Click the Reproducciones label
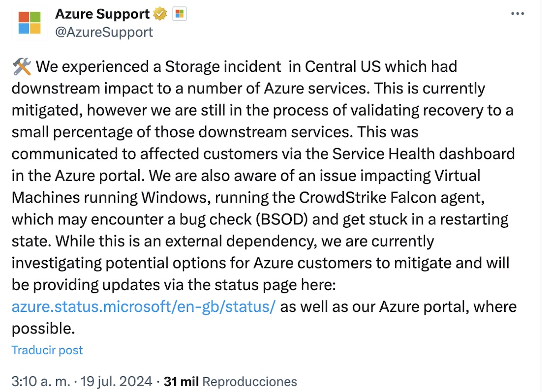This screenshot has height=392, width=551. [x=250, y=382]
